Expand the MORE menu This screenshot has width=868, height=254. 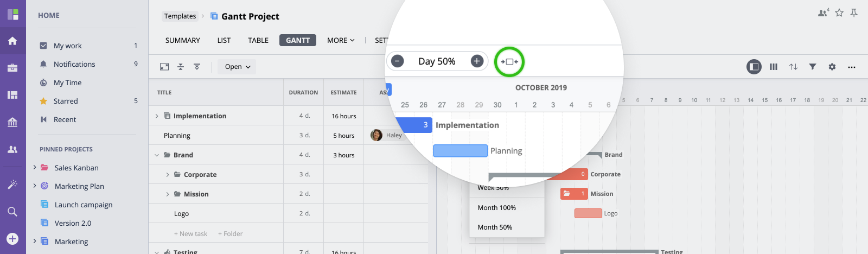pos(340,40)
